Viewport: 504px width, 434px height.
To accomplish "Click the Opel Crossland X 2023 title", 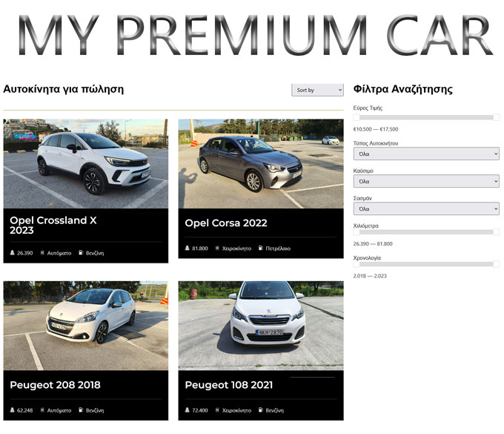I will point(53,226).
